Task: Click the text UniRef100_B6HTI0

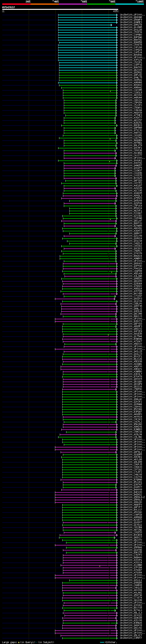Action: [x=131, y=223]
